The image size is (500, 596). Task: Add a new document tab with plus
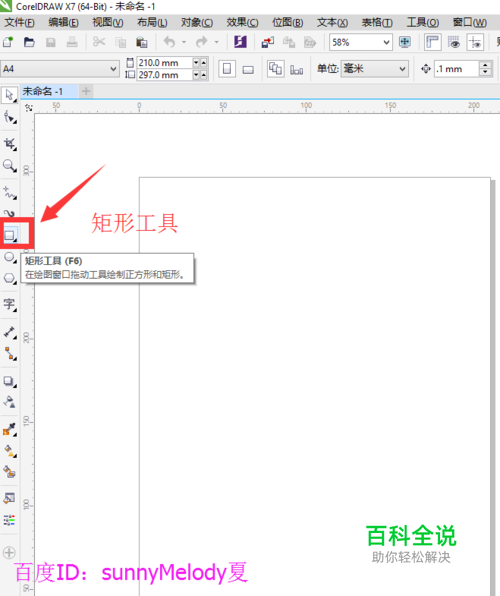tap(86, 91)
